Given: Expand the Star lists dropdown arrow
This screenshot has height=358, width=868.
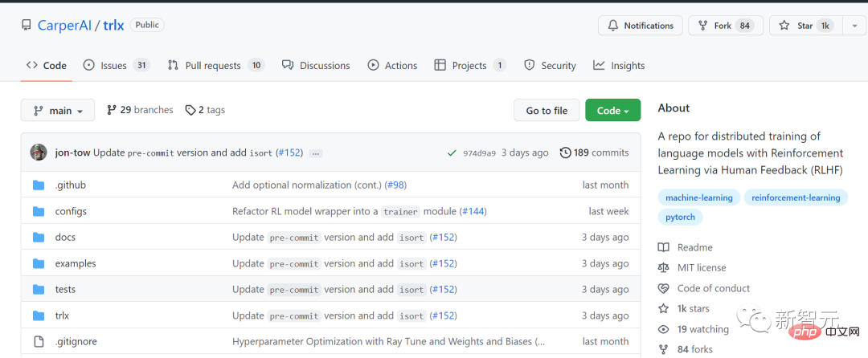Looking at the screenshot, I should pyautogui.click(x=853, y=26).
